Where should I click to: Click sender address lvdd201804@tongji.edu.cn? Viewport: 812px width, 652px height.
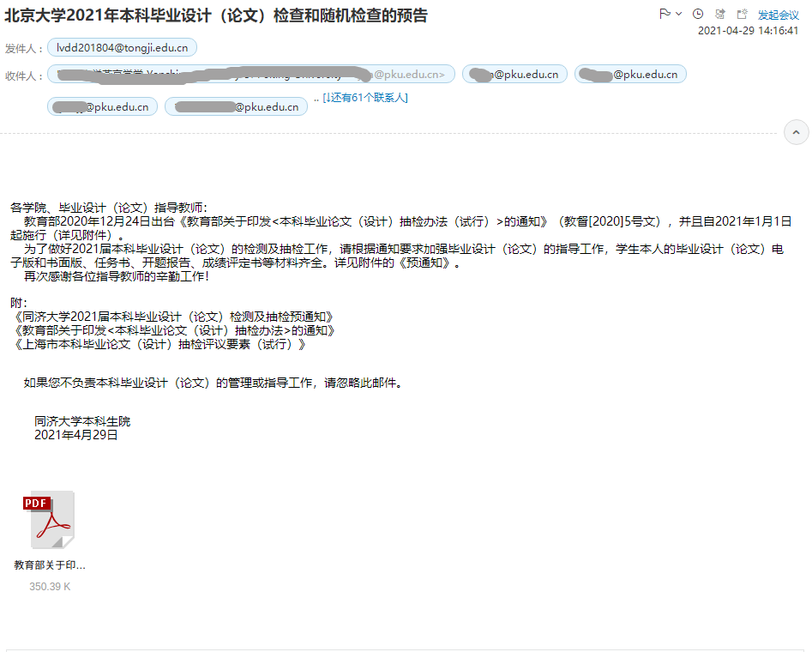click(122, 48)
